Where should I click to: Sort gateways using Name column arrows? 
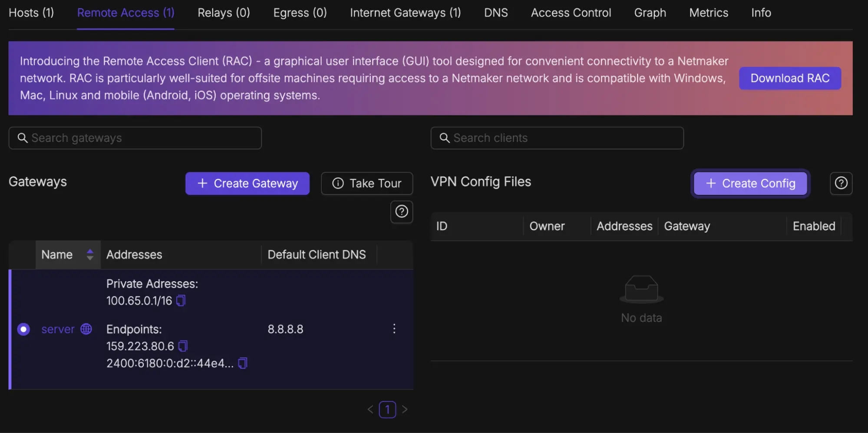coord(90,255)
